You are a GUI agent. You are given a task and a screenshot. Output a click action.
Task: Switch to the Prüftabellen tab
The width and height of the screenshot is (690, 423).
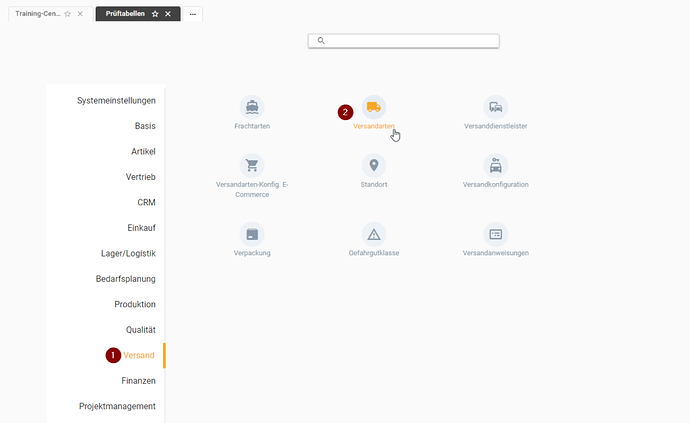[125, 14]
